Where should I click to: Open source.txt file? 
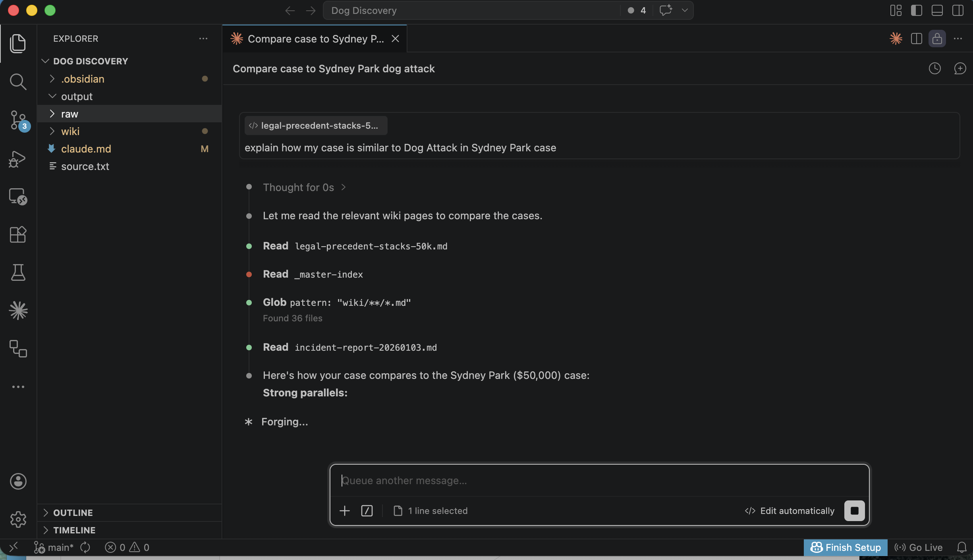coord(129,166)
